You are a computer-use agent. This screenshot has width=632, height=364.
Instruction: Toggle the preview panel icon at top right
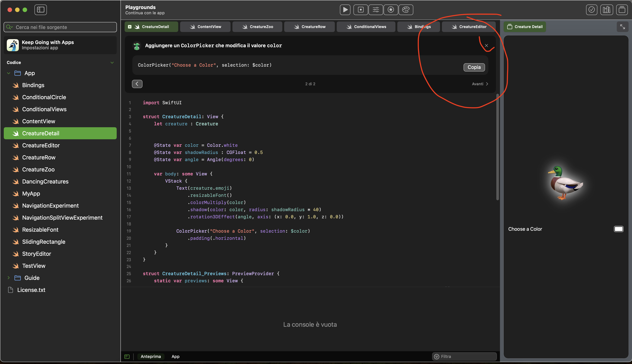[622, 10]
